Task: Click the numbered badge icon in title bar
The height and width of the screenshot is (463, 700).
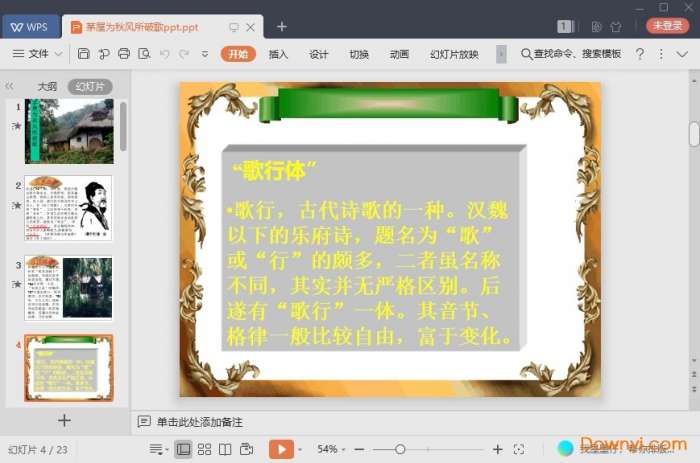Action: (565, 26)
